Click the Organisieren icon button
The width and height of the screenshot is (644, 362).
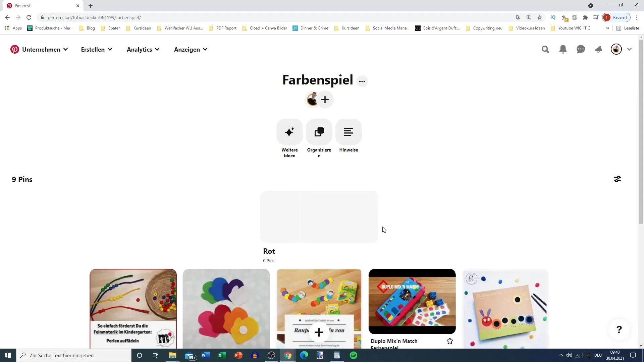click(319, 132)
